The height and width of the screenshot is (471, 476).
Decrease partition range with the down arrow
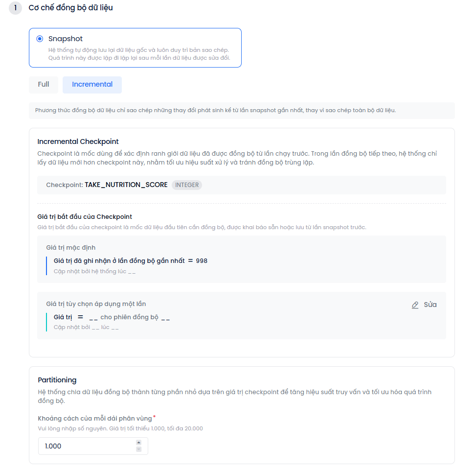138,449
